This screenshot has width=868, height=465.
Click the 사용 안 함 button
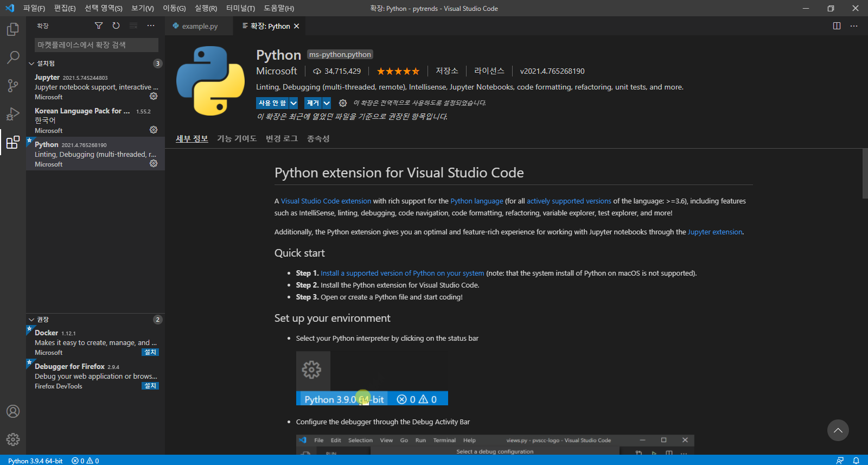(x=272, y=103)
